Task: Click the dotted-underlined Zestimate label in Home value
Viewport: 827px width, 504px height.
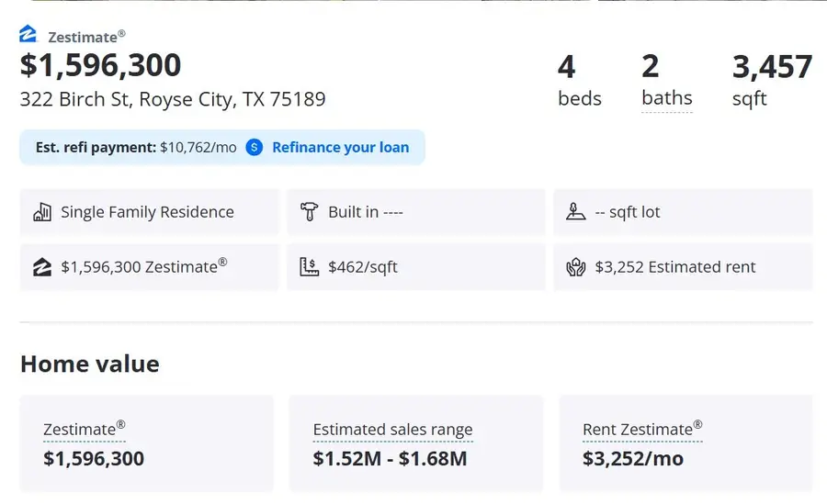Action: point(85,429)
